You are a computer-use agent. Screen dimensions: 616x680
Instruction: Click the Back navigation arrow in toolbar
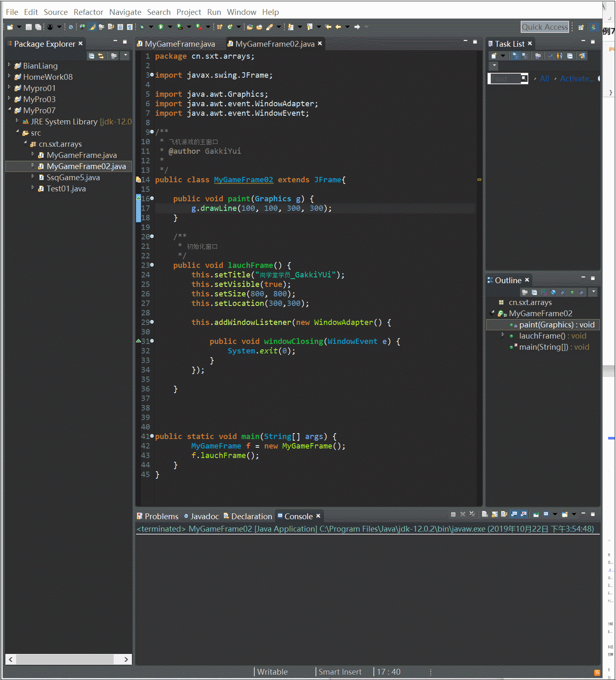[x=338, y=27]
